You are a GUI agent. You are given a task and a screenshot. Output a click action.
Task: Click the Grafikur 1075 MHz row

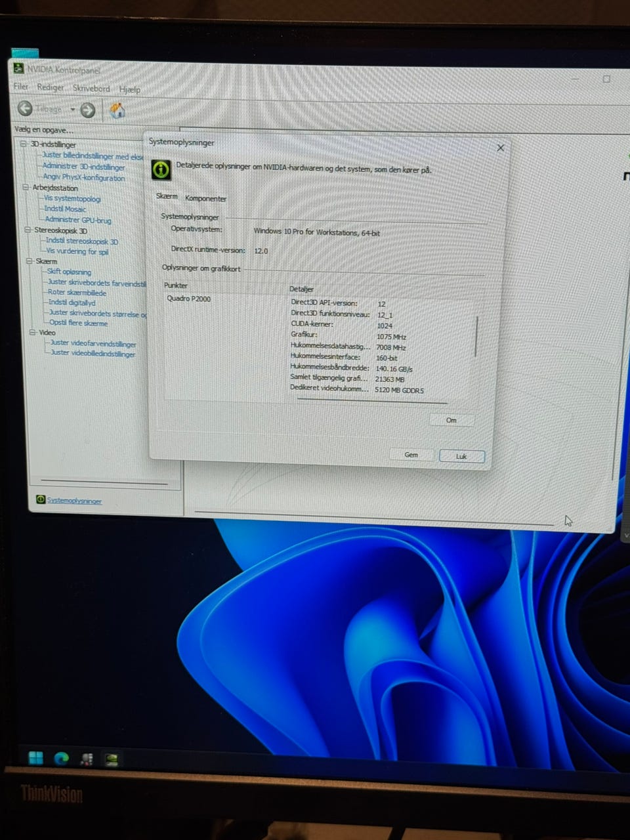[x=348, y=336]
